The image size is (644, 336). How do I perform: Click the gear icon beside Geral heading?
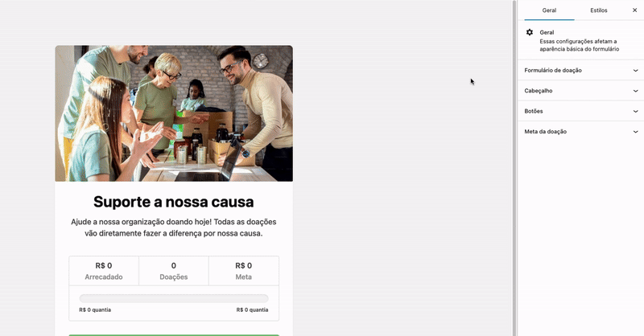pos(530,32)
